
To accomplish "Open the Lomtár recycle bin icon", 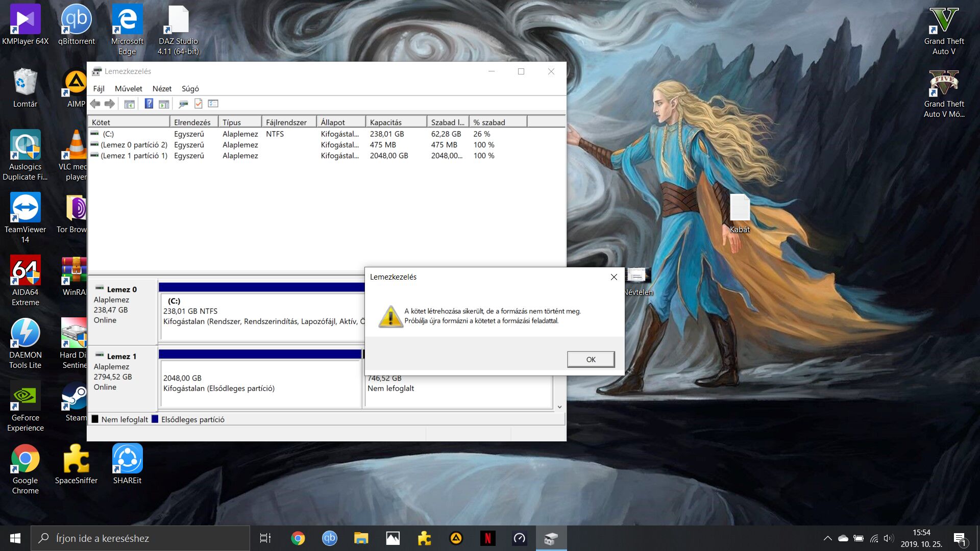I will (26, 88).
